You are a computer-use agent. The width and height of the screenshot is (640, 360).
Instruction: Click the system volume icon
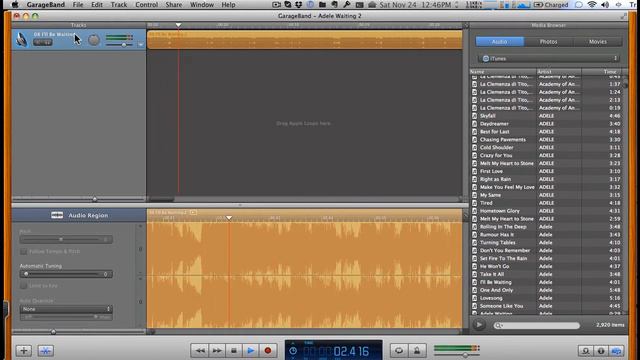point(605,5)
